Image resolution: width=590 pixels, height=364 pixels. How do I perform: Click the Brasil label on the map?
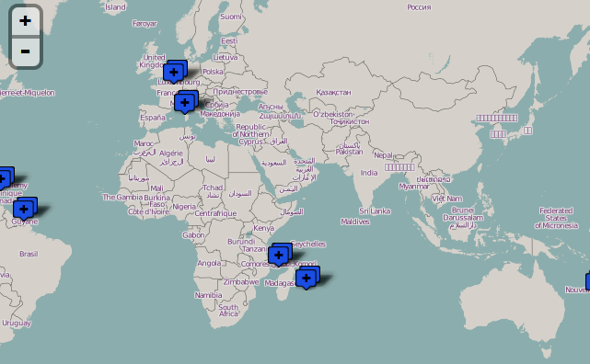[x=29, y=254]
